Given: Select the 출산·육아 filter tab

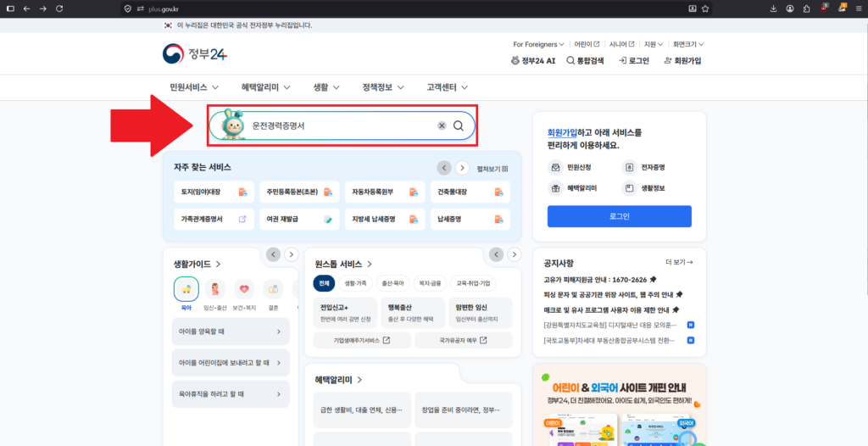Looking at the screenshot, I should click(x=392, y=283).
